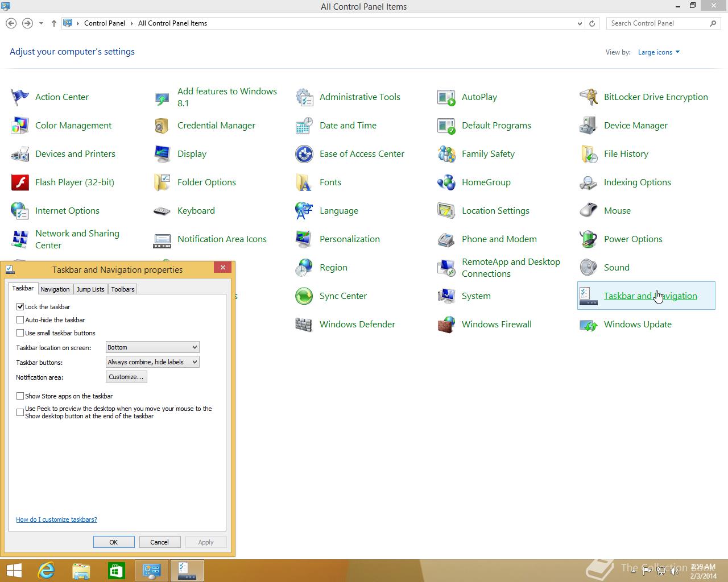728x582 pixels.
Task: Launch Flash Player (32-bit) icon
Action: pyautogui.click(x=20, y=182)
